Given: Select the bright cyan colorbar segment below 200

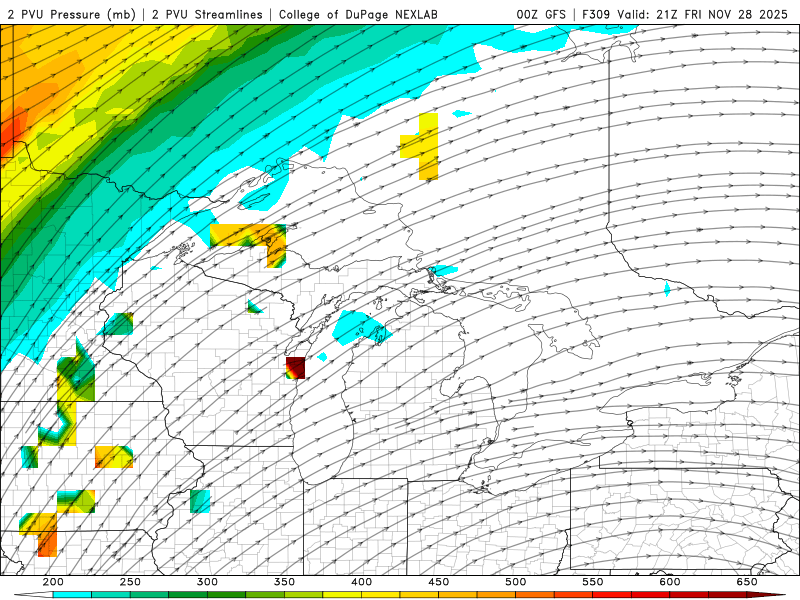Looking at the screenshot, I should 72,595.
